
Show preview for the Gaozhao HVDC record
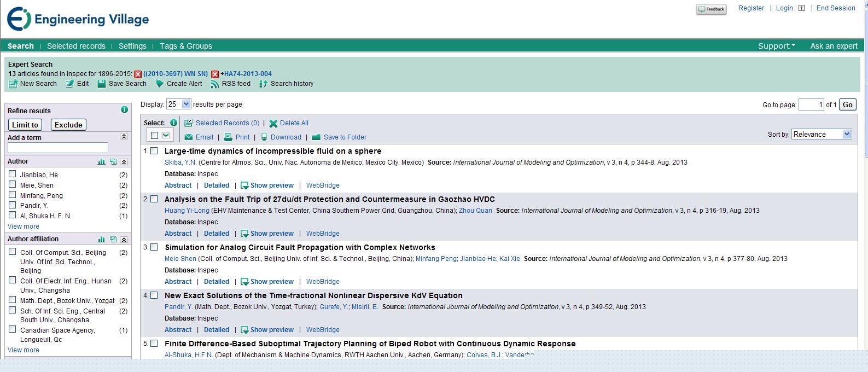267,234
